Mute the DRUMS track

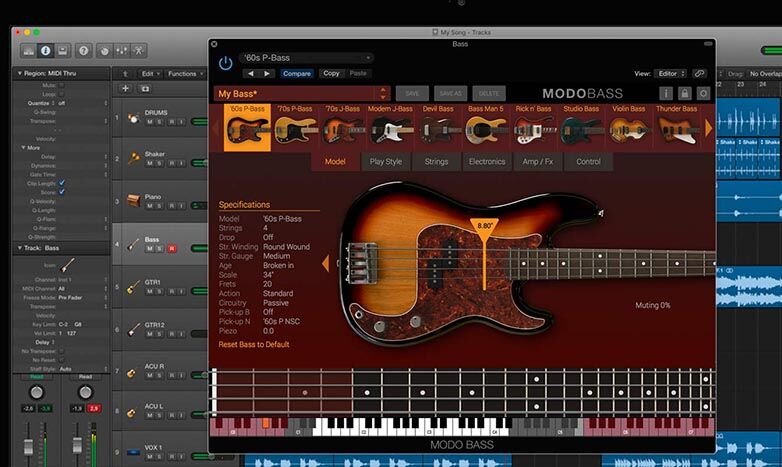(150, 122)
